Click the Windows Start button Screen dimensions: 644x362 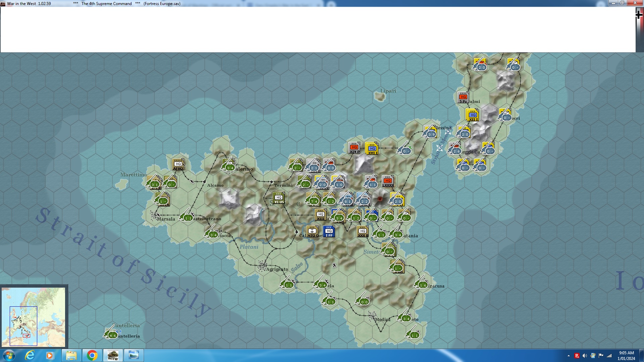coord(9,355)
